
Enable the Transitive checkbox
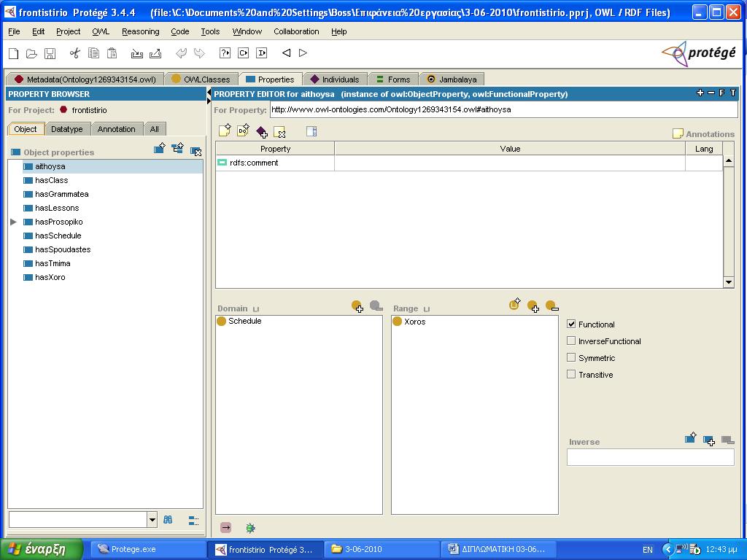(571, 374)
